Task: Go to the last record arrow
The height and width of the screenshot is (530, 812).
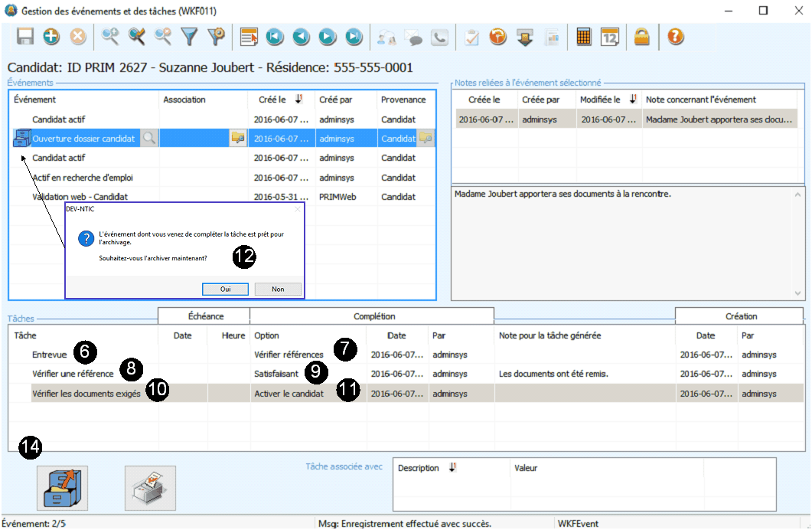Action: (x=354, y=37)
